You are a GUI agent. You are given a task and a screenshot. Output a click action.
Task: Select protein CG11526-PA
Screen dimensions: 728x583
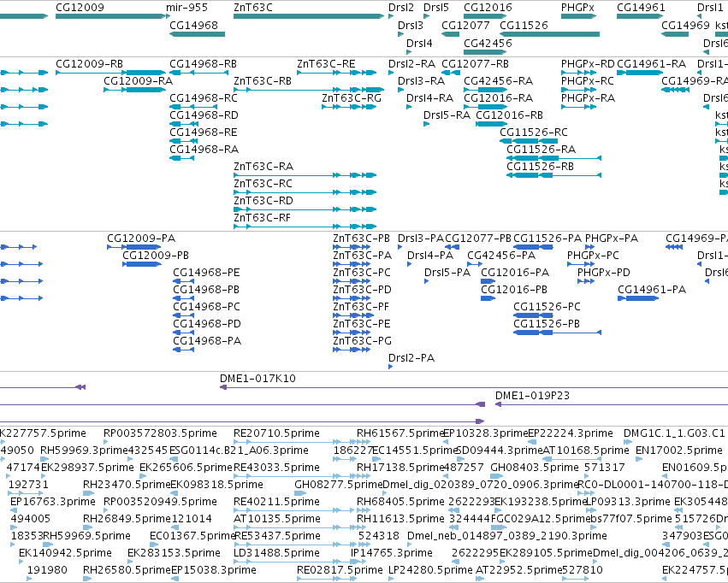point(547,238)
